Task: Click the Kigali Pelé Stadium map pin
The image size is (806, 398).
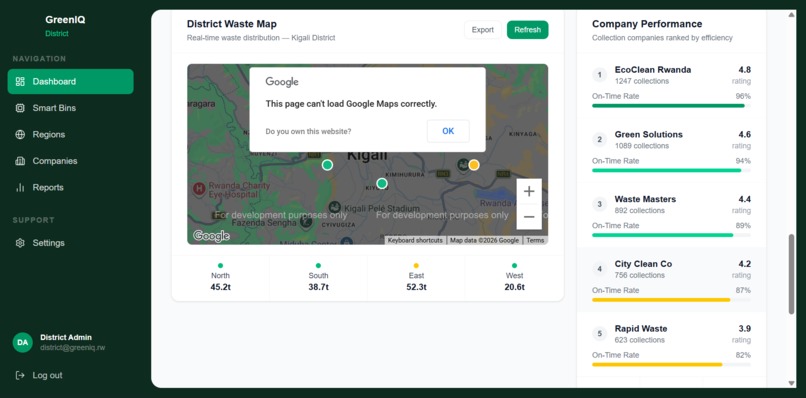Action: pos(335,207)
